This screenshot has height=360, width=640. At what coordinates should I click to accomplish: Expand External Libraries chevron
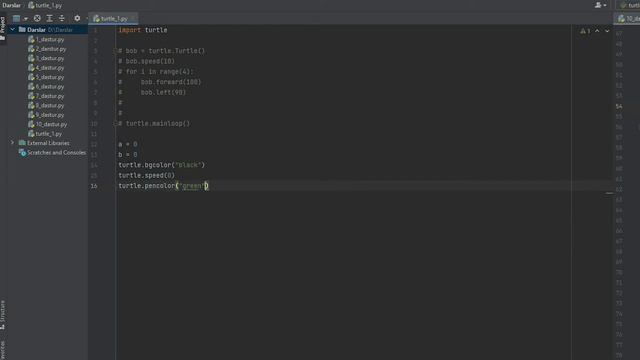coord(12,143)
